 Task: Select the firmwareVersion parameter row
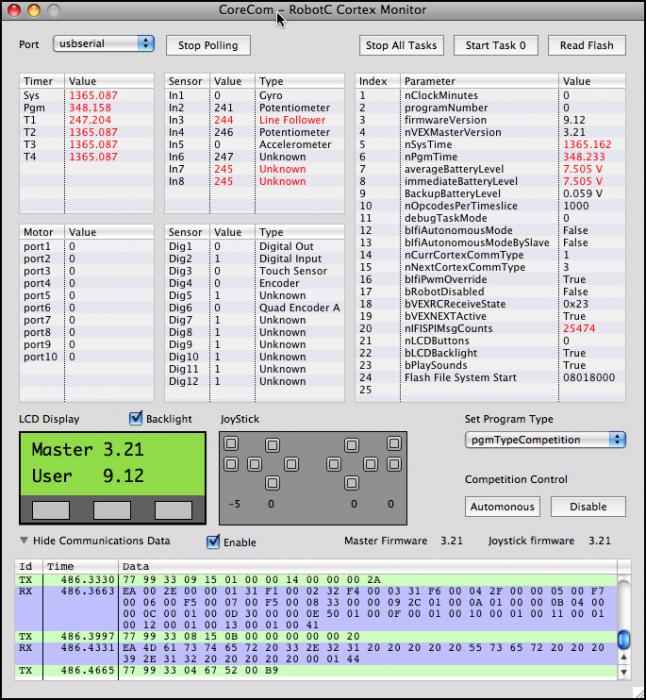coord(490,120)
